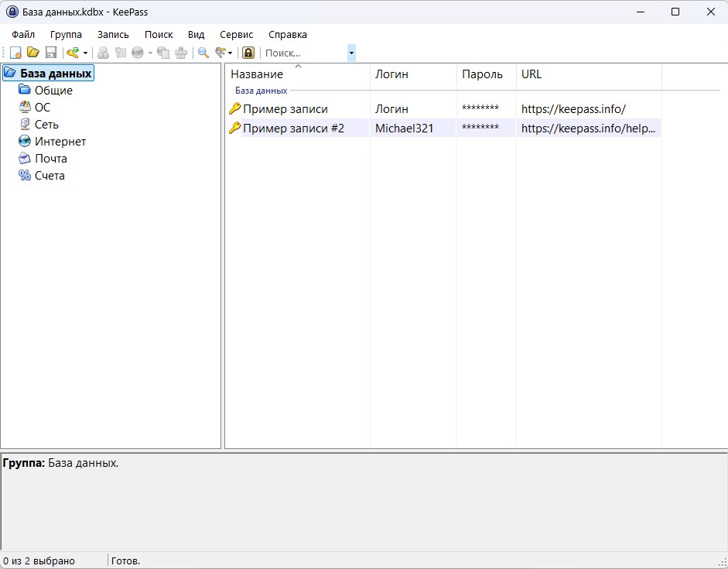Click the Интернет globe icon
This screenshot has width=728, height=569.
pyautogui.click(x=25, y=141)
